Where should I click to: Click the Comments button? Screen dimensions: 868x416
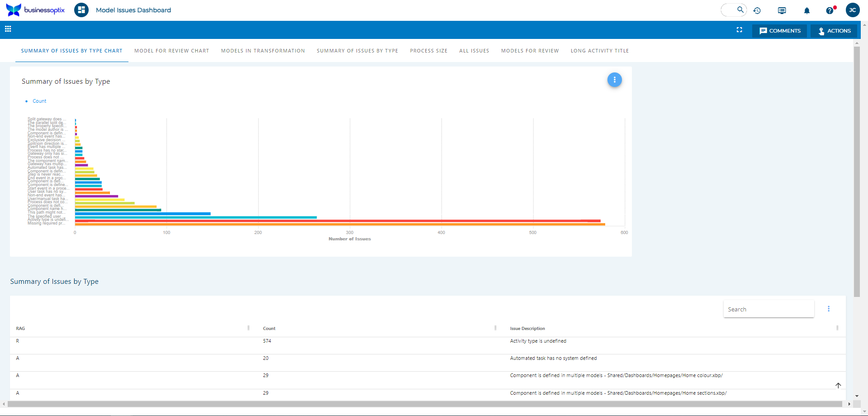779,31
